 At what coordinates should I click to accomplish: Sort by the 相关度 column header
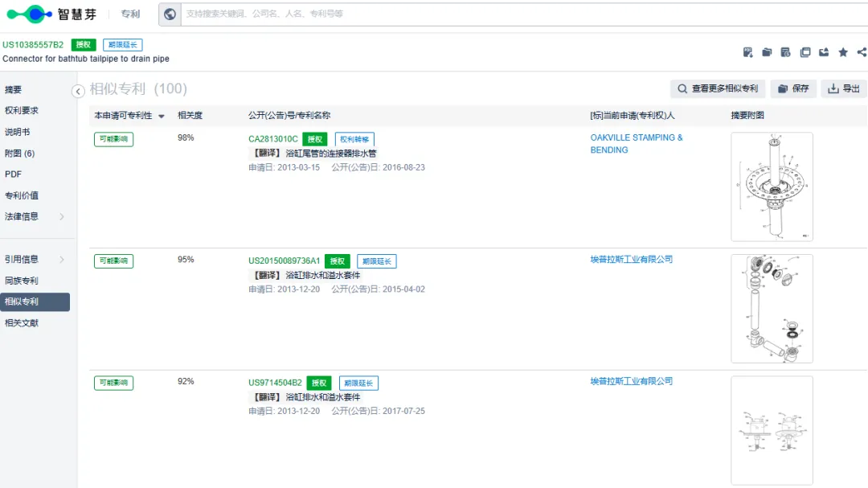tap(190, 115)
